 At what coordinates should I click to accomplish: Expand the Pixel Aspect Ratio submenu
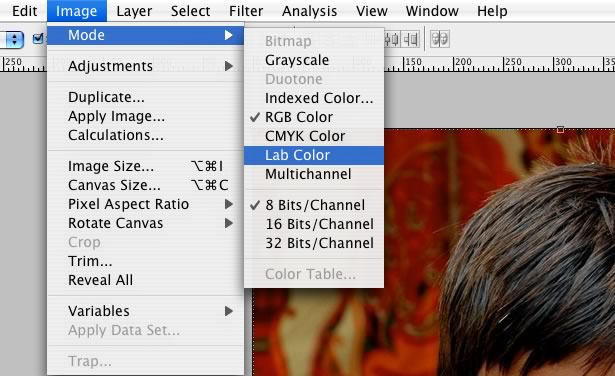coord(146,204)
